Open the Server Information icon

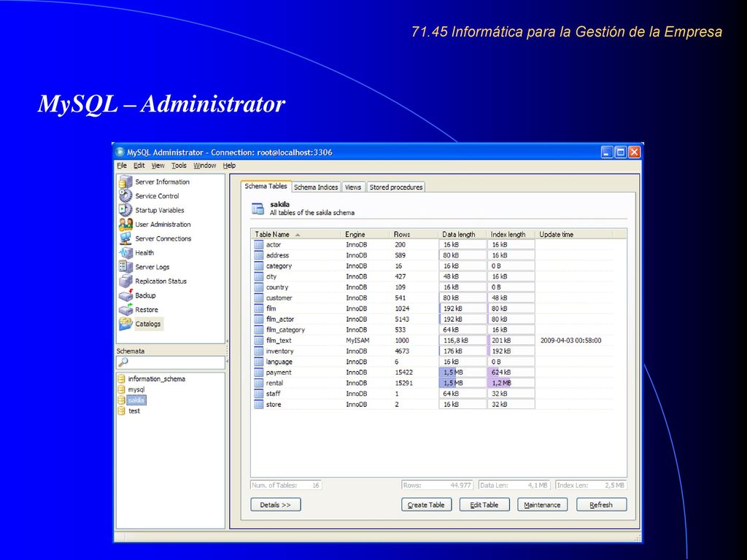[x=125, y=182]
